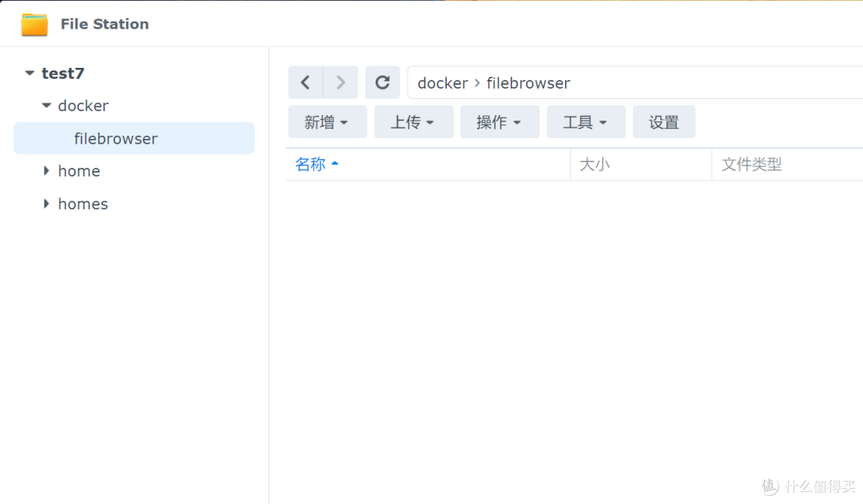Expand the home folder in sidebar

[46, 171]
